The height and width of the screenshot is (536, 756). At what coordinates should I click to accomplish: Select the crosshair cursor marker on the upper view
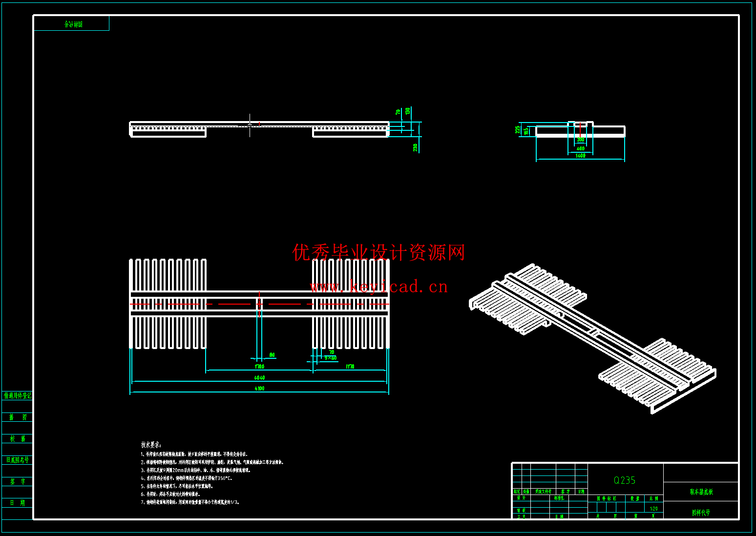250,124
